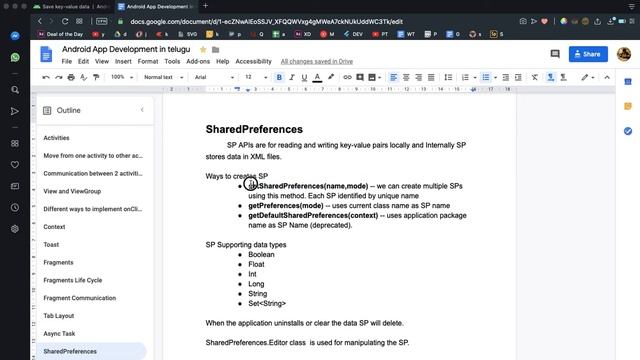Print the document using printer icon
Image resolution: width=640 pixels, height=360 pixels.
point(71,77)
